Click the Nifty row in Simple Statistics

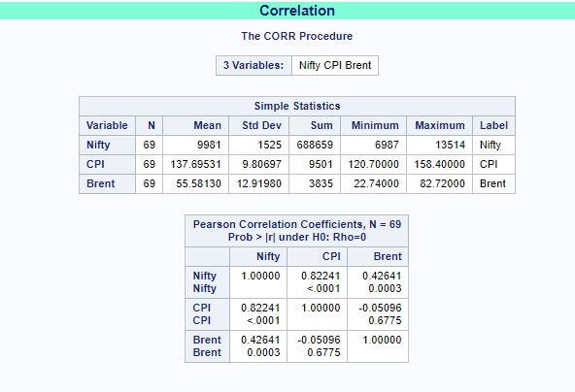(x=297, y=145)
